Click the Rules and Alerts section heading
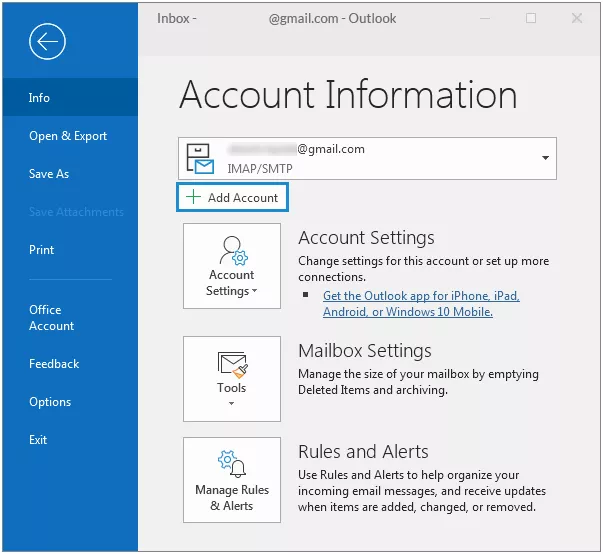 (x=363, y=451)
